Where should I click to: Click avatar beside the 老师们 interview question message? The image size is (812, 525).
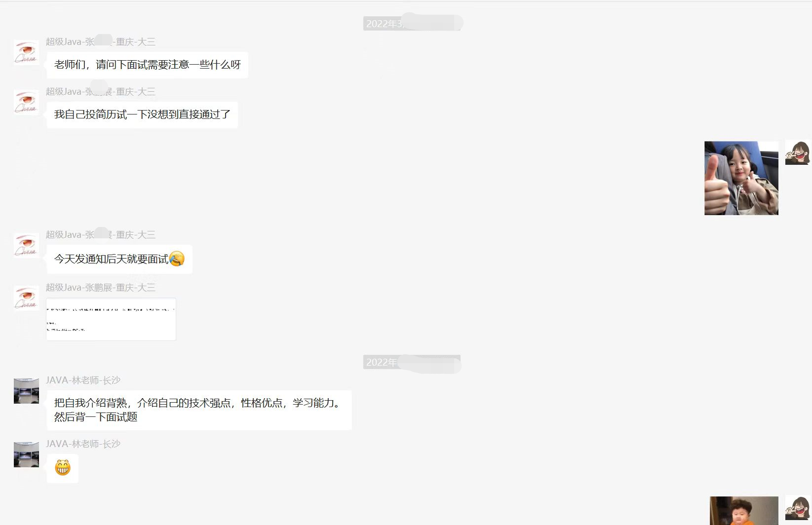26,52
